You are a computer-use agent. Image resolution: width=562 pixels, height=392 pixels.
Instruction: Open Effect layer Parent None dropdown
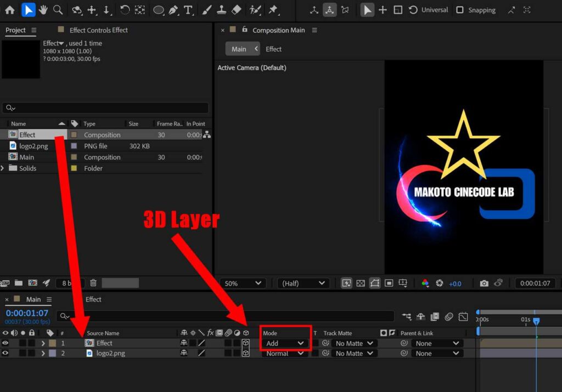[x=437, y=343]
